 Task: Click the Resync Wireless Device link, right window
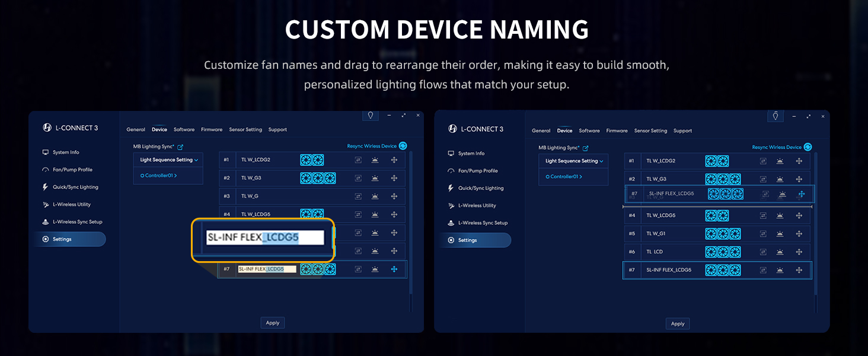tap(777, 147)
